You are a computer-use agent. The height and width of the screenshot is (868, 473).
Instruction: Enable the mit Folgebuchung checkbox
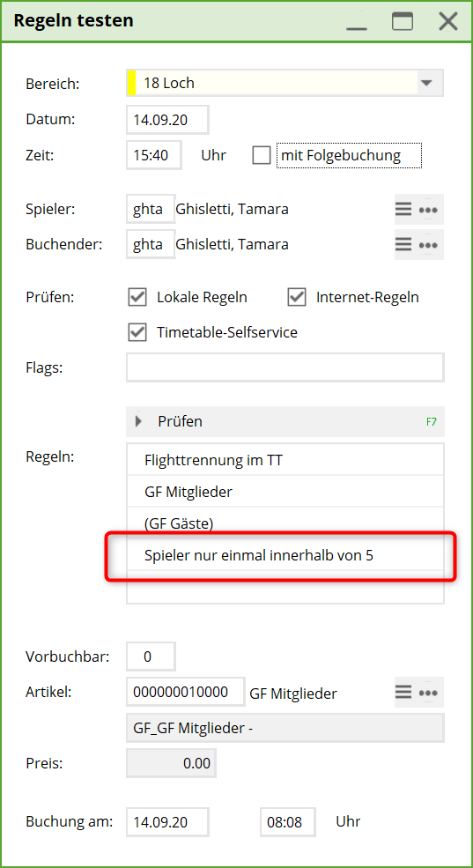point(261,155)
